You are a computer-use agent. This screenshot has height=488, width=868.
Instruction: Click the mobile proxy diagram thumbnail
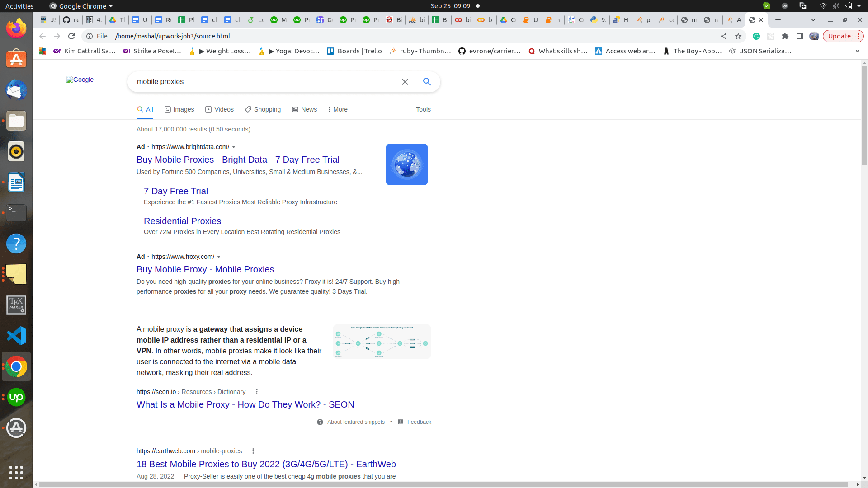click(x=382, y=342)
